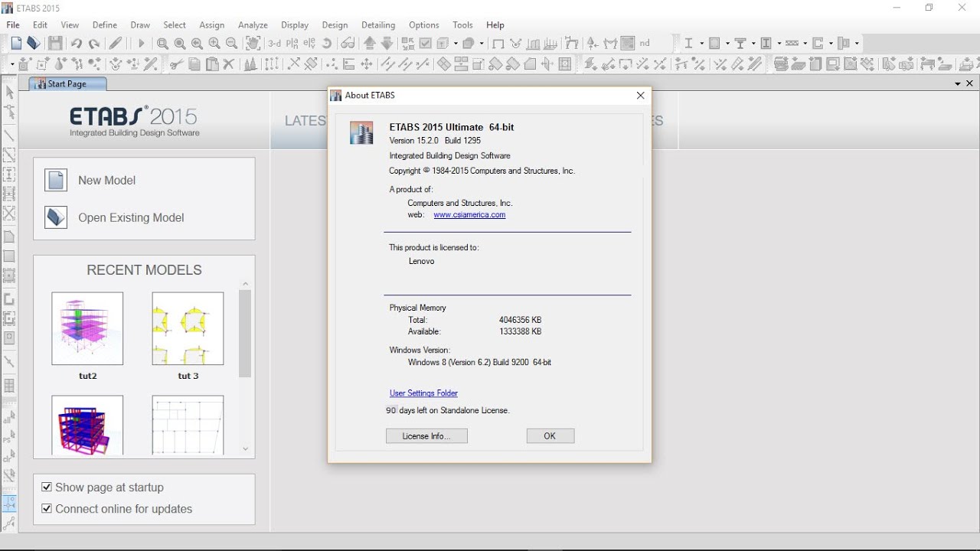This screenshot has width=980, height=551.
Task: Open the tut 3 recent model thumbnail
Action: coord(188,328)
